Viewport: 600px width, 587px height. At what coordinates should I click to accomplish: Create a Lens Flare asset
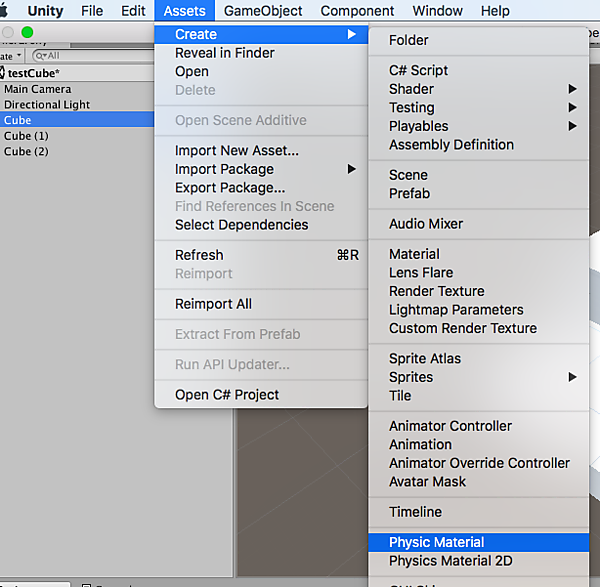click(478, 273)
